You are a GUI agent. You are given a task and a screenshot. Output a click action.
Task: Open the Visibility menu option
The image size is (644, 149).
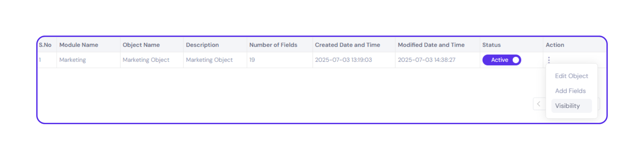click(567, 106)
